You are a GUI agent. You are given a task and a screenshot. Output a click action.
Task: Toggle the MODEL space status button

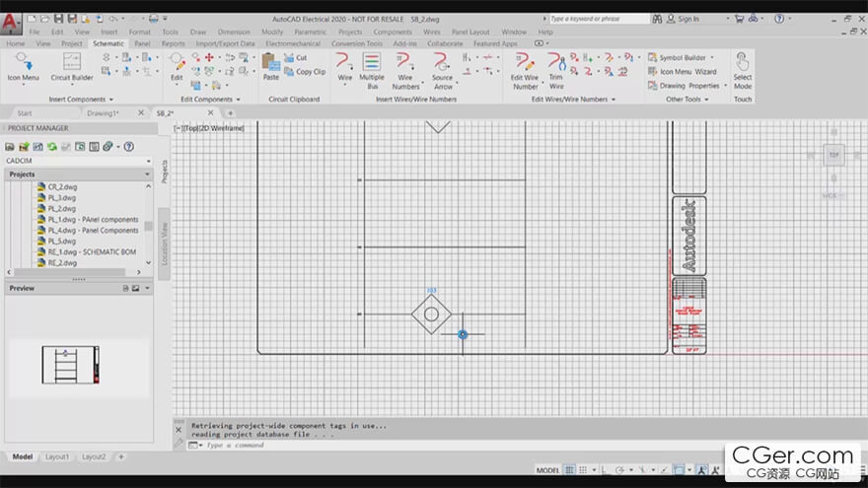[x=547, y=470]
